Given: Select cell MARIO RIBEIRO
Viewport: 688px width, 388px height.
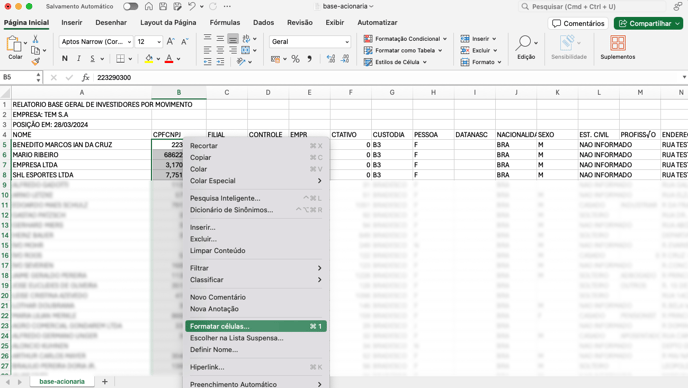Looking at the screenshot, I should [81, 155].
